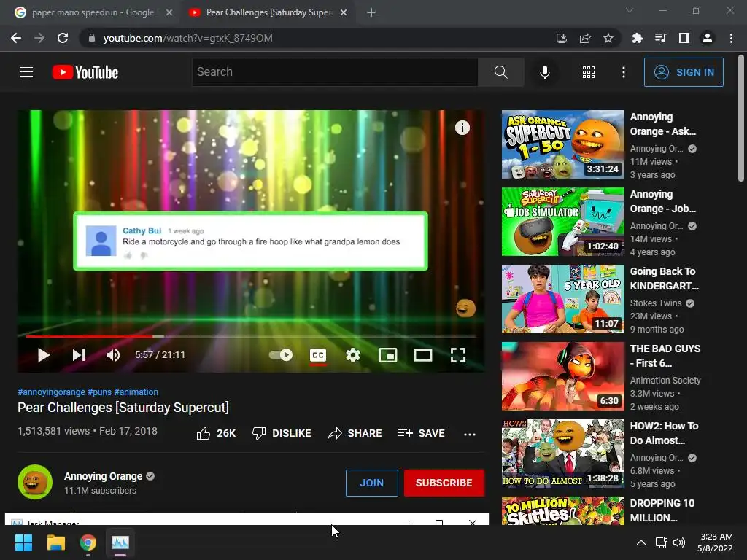The image size is (747, 560).
Task: Seek on the red video progress bar
Action: click(251, 336)
